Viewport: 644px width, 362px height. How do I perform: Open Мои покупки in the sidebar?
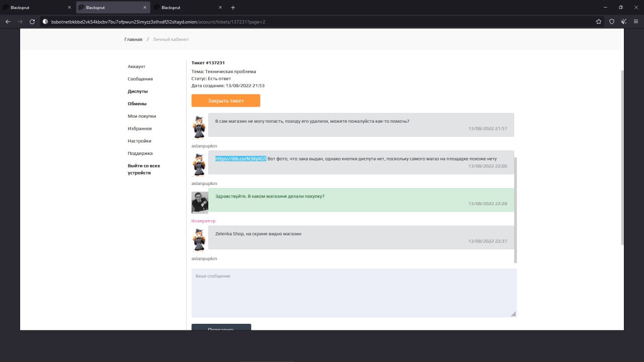click(142, 116)
